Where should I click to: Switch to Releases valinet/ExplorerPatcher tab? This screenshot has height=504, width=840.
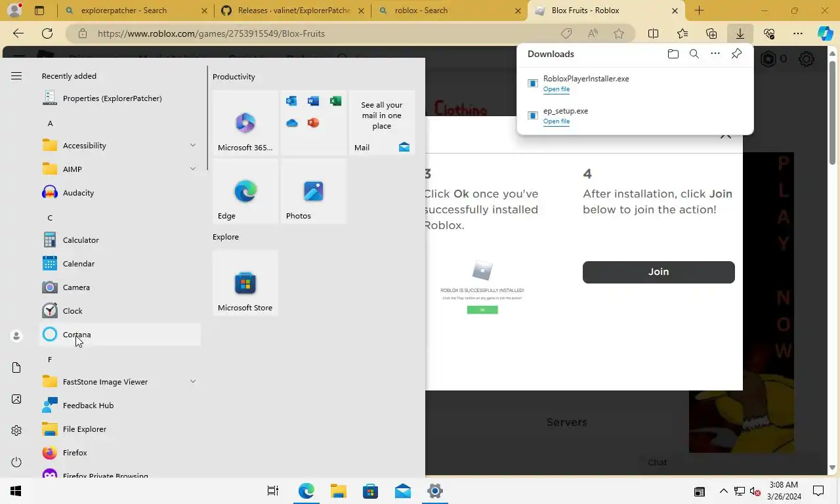pyautogui.click(x=293, y=10)
